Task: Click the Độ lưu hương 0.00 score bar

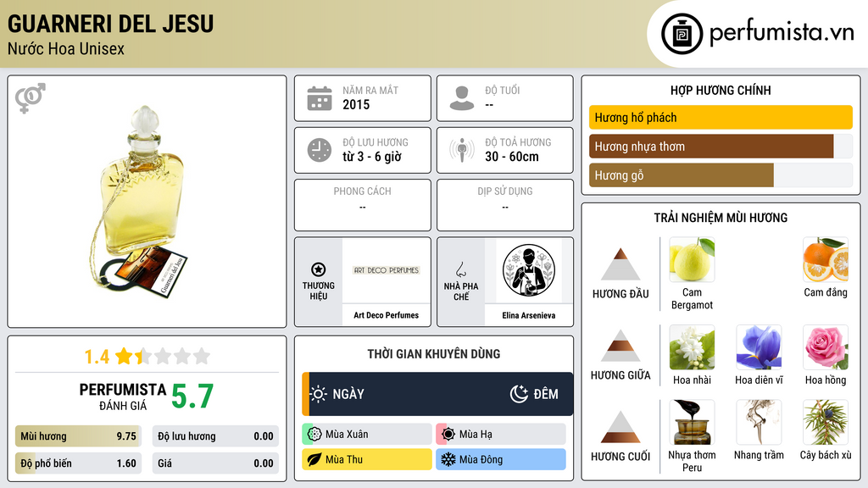Action: (215, 436)
